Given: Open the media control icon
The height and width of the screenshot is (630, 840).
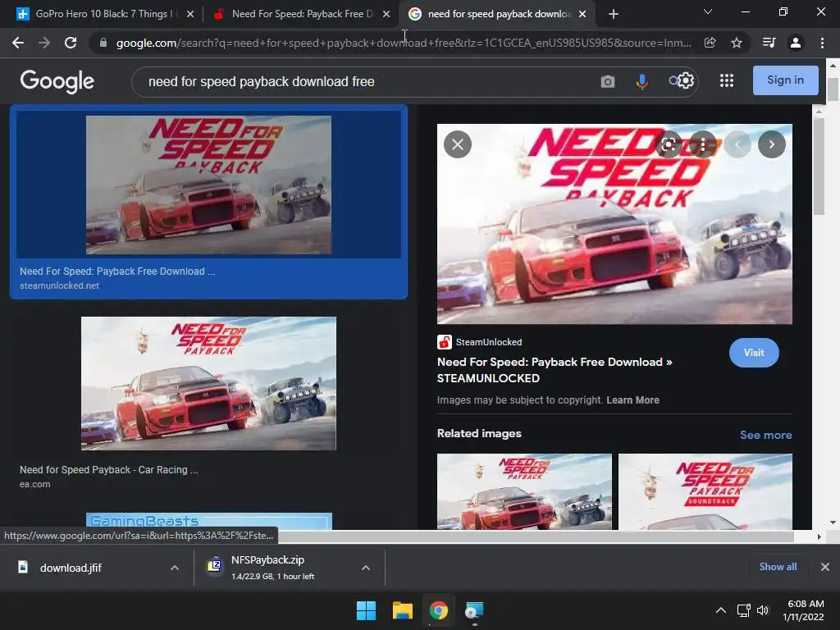Looking at the screenshot, I should pyautogui.click(x=769, y=43).
